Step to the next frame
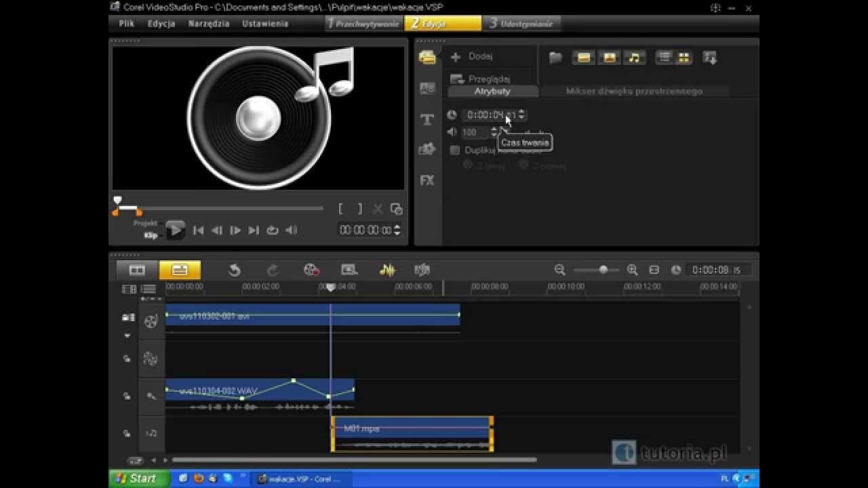This screenshot has width=868, height=488. [x=235, y=230]
